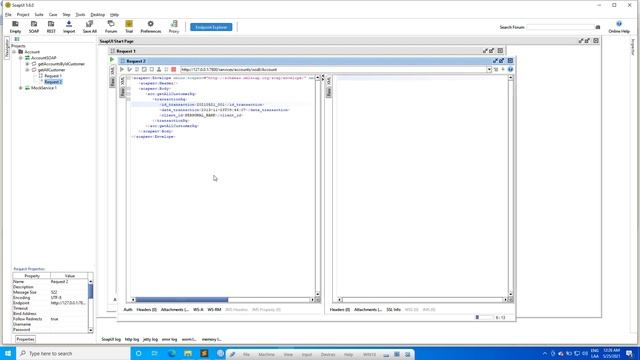640x360 pixels.
Task: Open Online Help icon
Action: pos(619,27)
